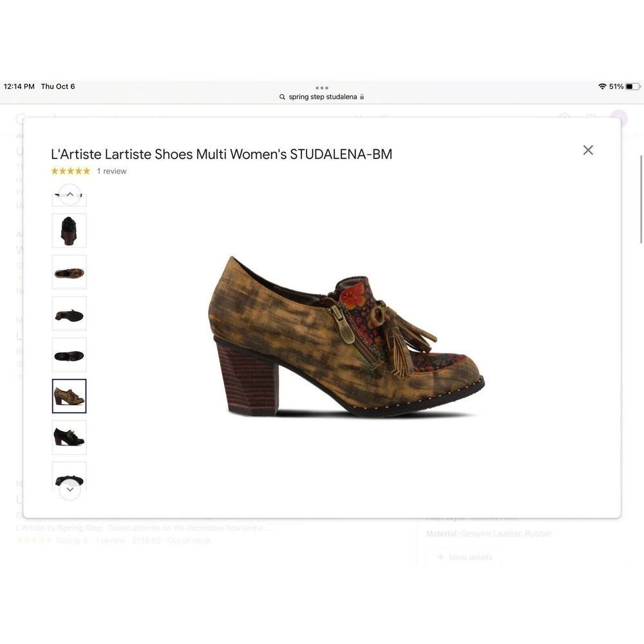This screenshot has height=644, width=644.
Task: Tap the magnifying glass in the address bar
Action: tap(282, 96)
